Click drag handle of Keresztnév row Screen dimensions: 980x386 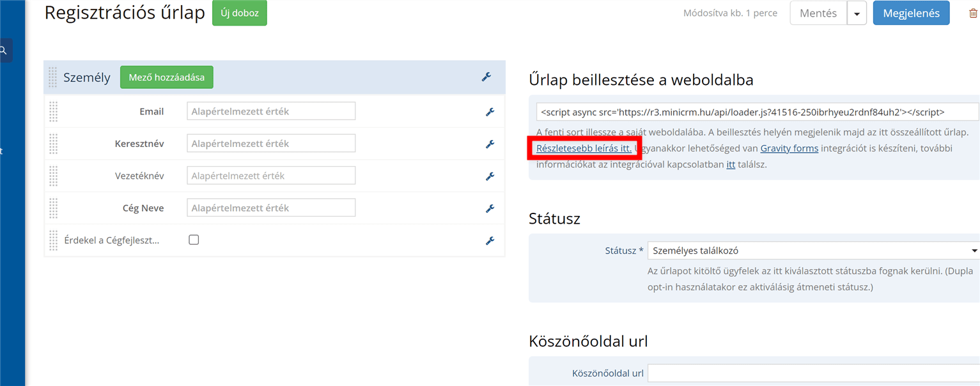pos(53,144)
